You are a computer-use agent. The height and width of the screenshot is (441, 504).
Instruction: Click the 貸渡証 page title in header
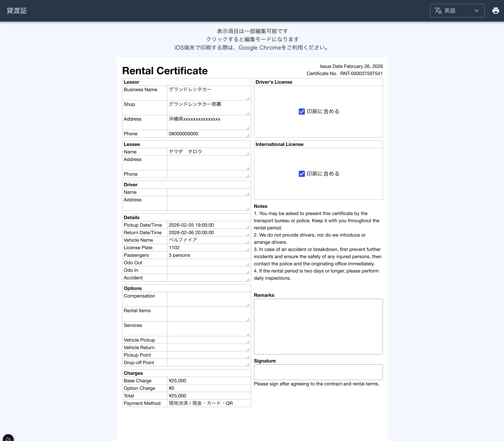[x=17, y=11]
